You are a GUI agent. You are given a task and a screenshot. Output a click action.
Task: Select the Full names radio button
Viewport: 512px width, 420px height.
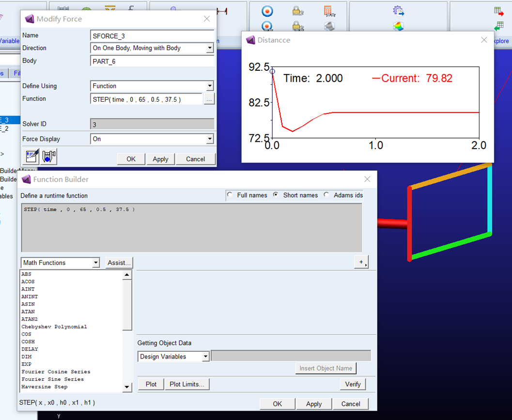point(230,195)
